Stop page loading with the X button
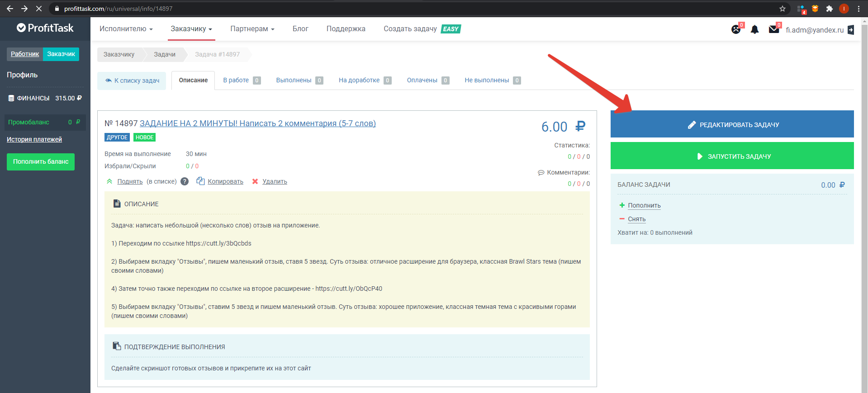 (39, 9)
